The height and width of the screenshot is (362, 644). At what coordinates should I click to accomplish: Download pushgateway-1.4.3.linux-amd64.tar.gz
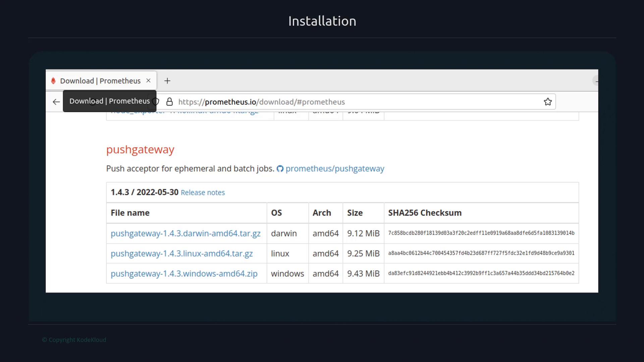(181, 254)
